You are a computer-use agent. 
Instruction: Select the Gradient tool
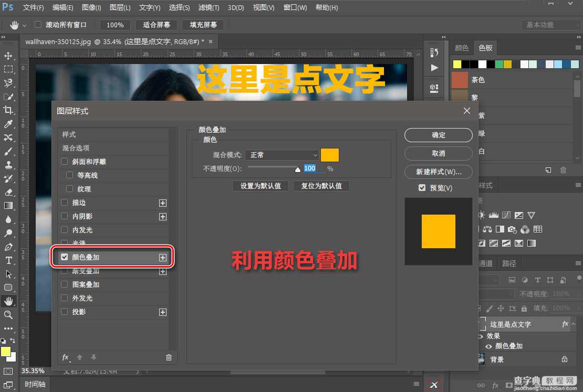click(8, 206)
